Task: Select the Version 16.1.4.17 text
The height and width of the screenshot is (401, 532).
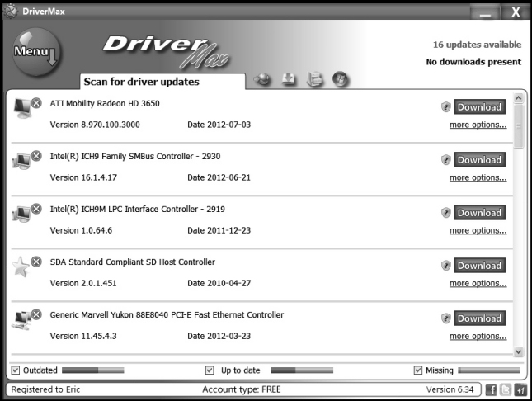Action: pos(83,177)
